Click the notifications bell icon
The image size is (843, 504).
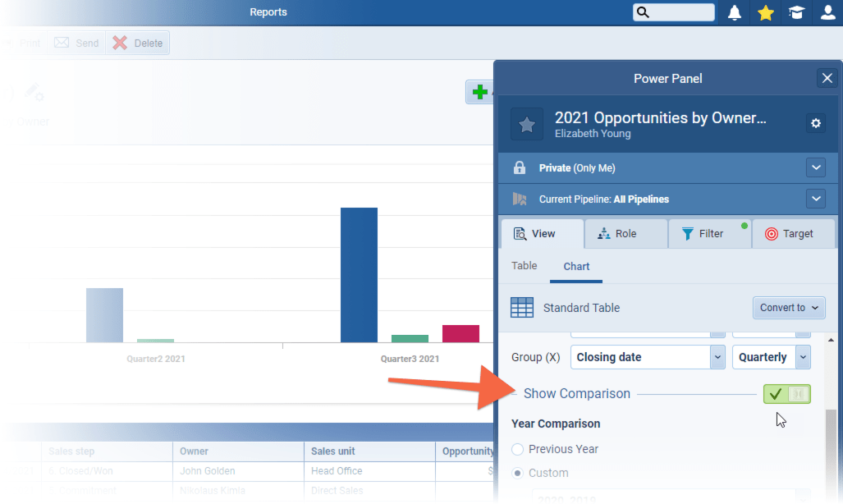click(735, 12)
